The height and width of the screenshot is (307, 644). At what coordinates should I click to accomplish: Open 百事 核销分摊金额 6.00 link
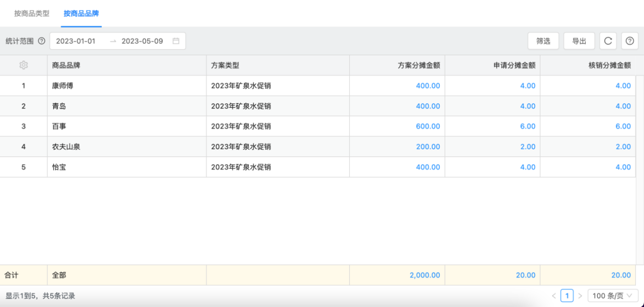tap(623, 126)
